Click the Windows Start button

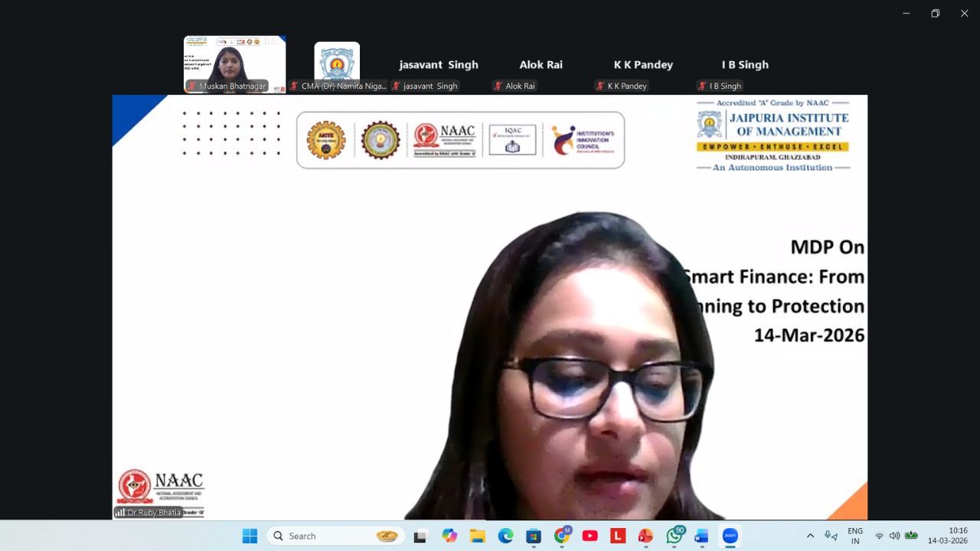click(250, 536)
